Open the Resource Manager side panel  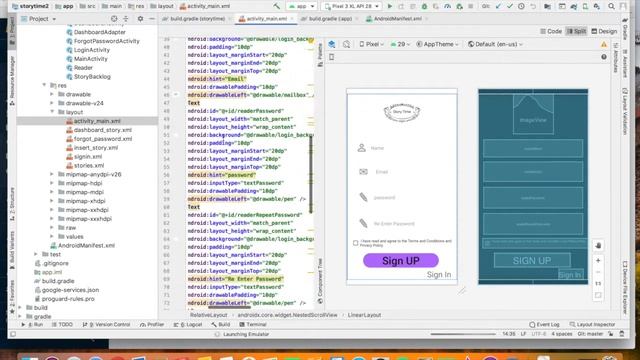coord(12,81)
